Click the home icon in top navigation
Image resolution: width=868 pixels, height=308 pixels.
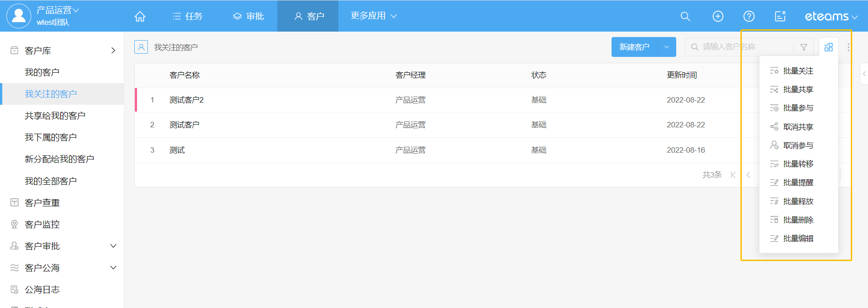(140, 16)
